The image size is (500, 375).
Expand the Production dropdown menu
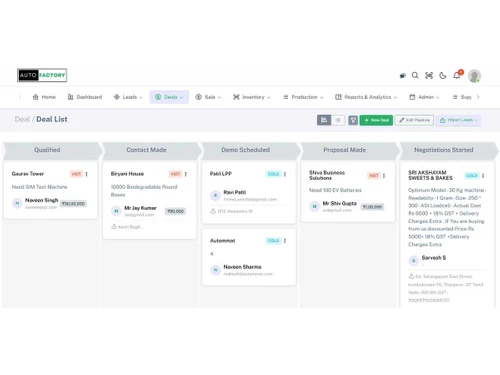[303, 97]
